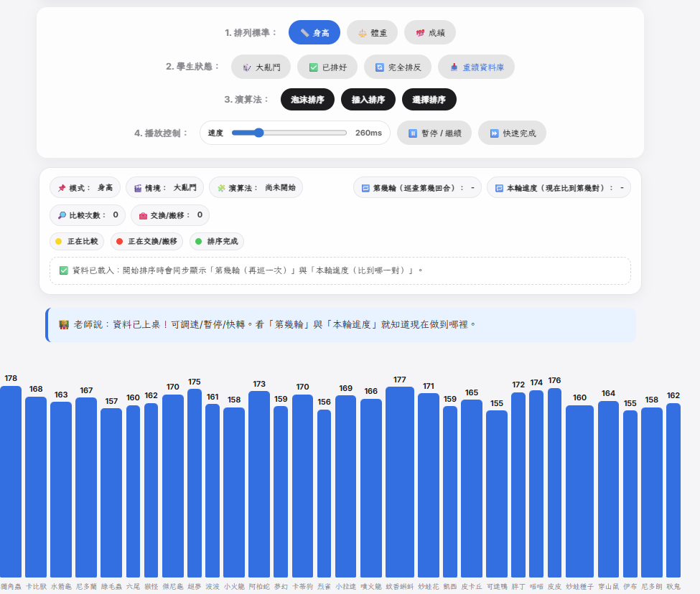Click the 皮皮 bar labeled 176
The width and height of the screenshot is (700, 594).
(x=554, y=483)
